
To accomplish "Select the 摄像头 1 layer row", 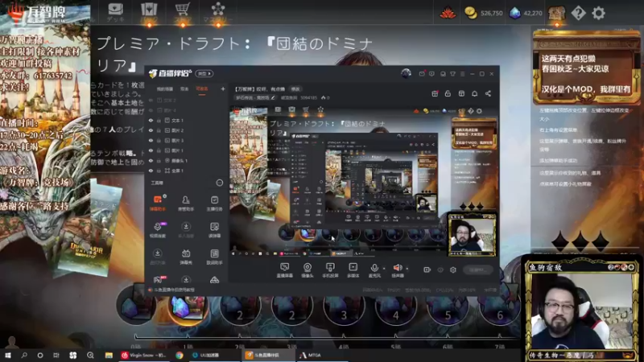I will point(185,160).
